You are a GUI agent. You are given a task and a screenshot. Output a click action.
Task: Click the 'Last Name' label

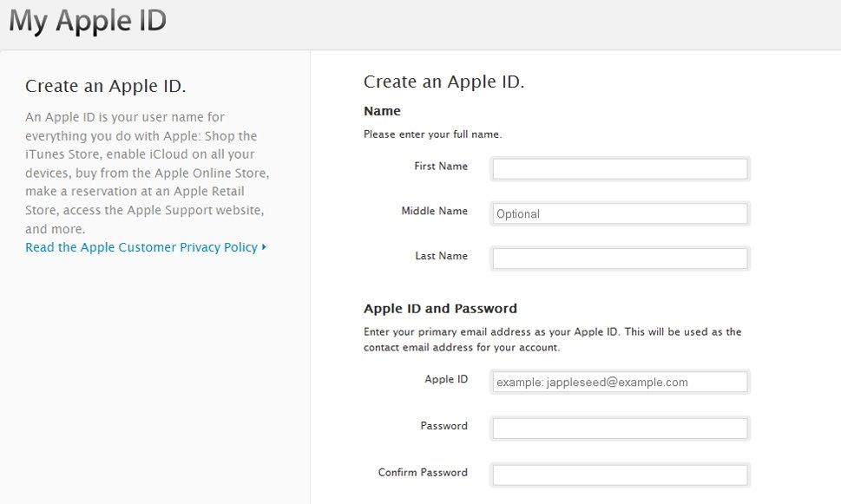tap(442, 256)
